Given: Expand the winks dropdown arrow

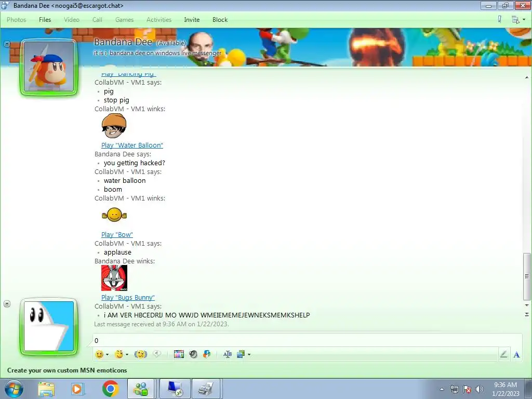Looking at the screenshot, I should click(x=127, y=354).
